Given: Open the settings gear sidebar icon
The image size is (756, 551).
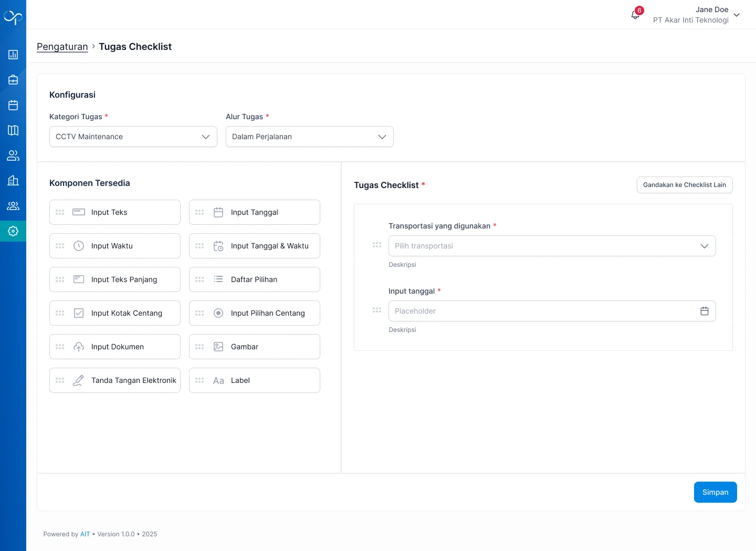Looking at the screenshot, I should click(13, 231).
